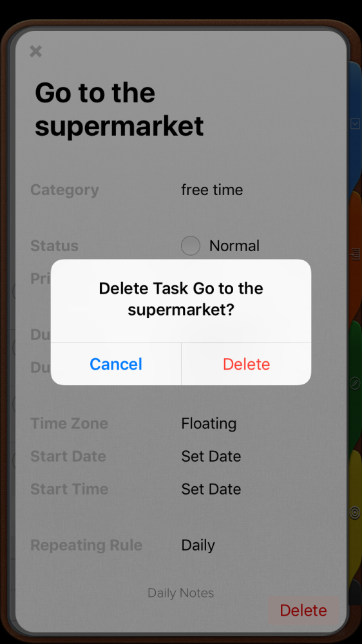Viewport: 362px width, 644px height.
Task: Edit the title Go to the supermarket
Action: coord(119,109)
